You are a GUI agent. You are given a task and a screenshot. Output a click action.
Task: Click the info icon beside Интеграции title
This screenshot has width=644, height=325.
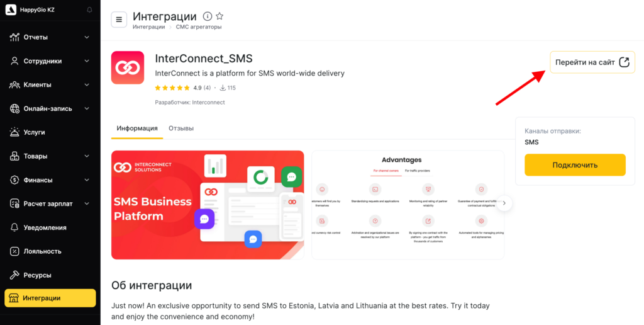208,16
